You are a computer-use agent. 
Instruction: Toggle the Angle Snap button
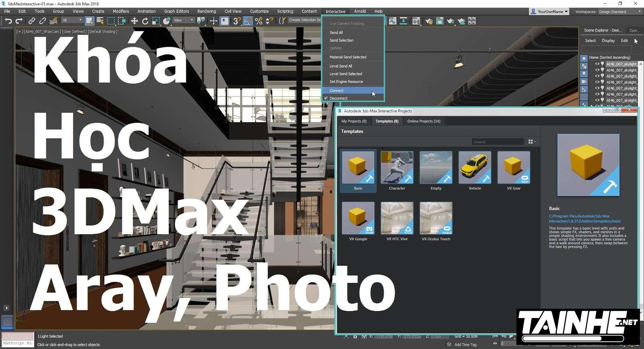pyautogui.click(x=248, y=21)
